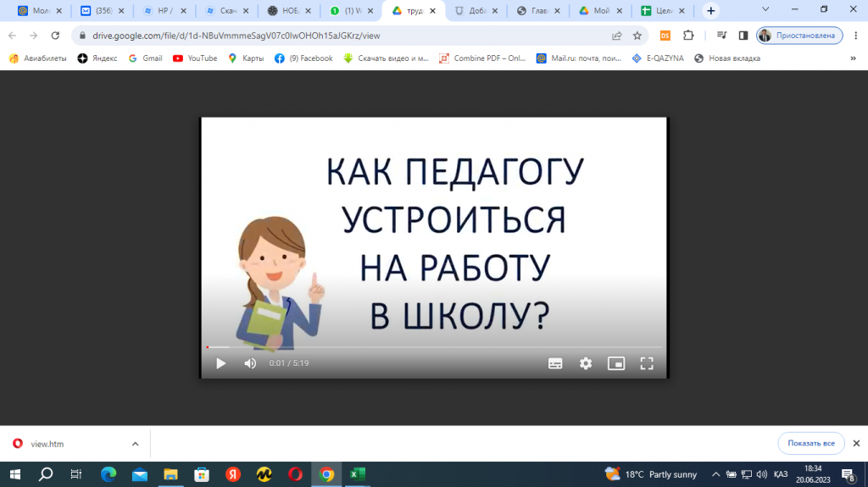The width and height of the screenshot is (868, 487).
Task: Enter fullscreen video mode
Action: tap(647, 363)
